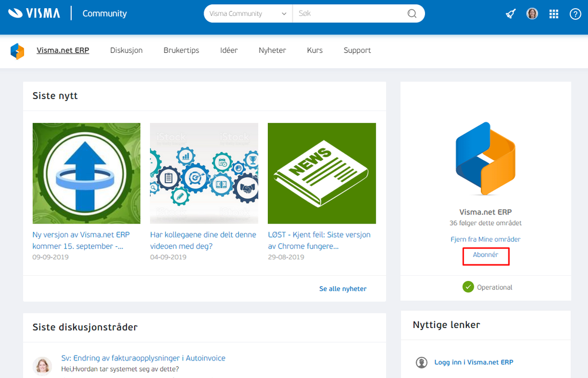Open 'Sv: Endring av fakturaopplysninger i Autoinvoice' thread

pos(143,358)
